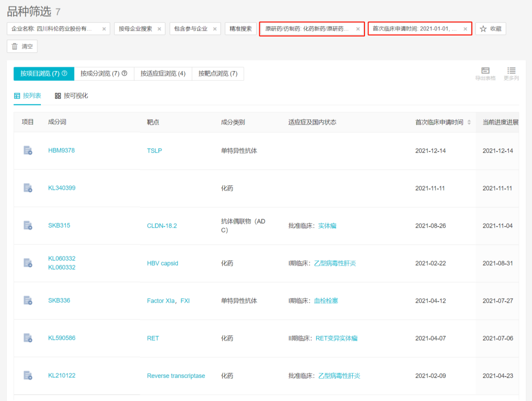The image size is (532, 401).
Task: Click help icon beside 按成分浏览 (7)
Action: coord(125,73)
